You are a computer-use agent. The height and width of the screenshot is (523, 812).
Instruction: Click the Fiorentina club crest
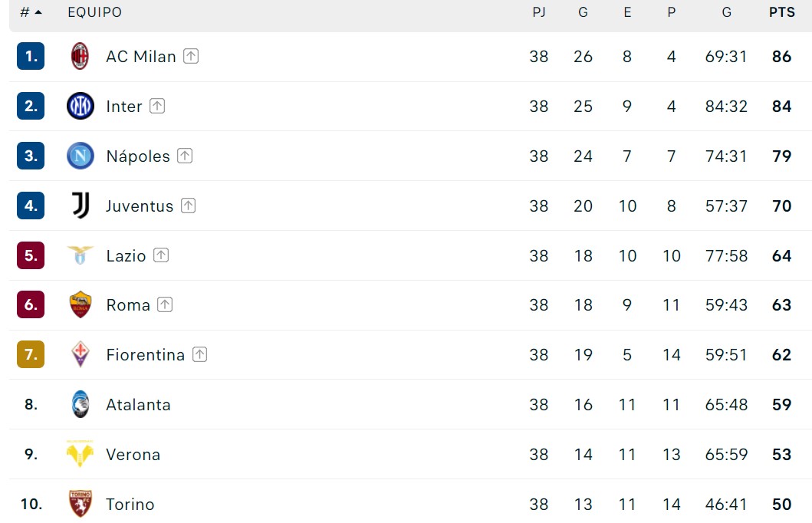pyautogui.click(x=81, y=354)
